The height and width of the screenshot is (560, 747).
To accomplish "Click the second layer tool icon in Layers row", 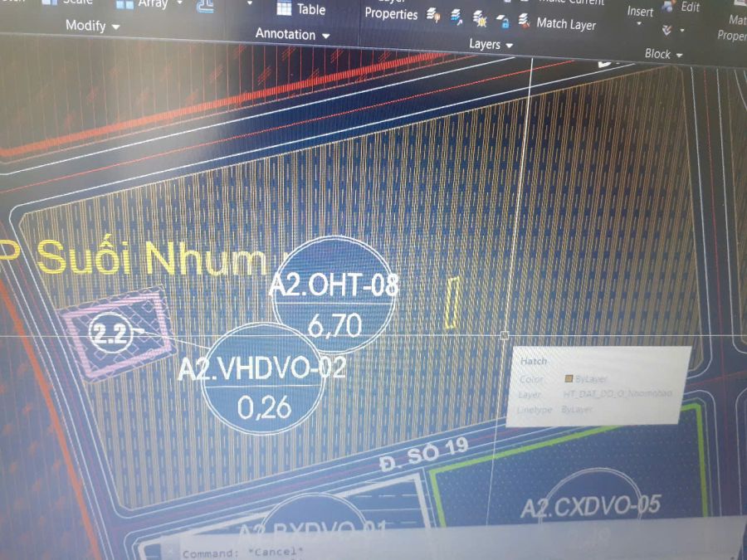I will pos(456,16).
